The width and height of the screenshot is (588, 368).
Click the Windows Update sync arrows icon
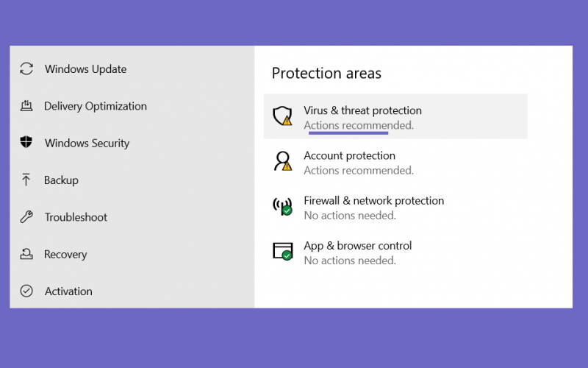[26, 68]
